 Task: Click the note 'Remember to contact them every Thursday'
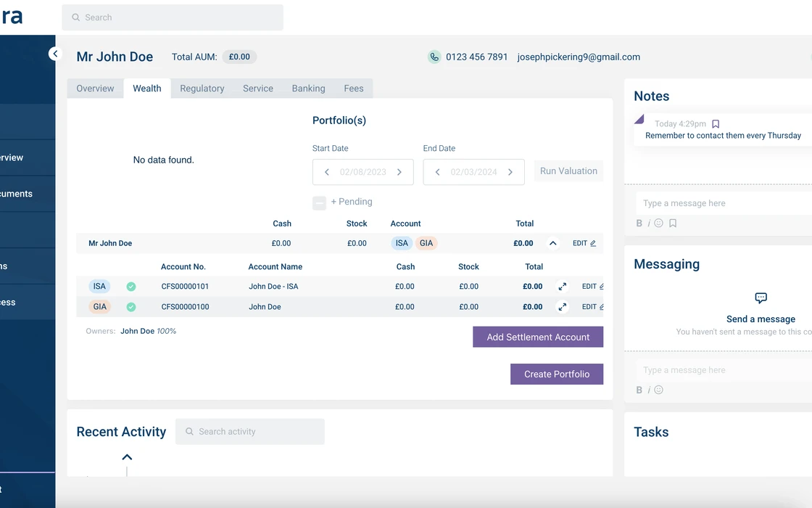[723, 136]
